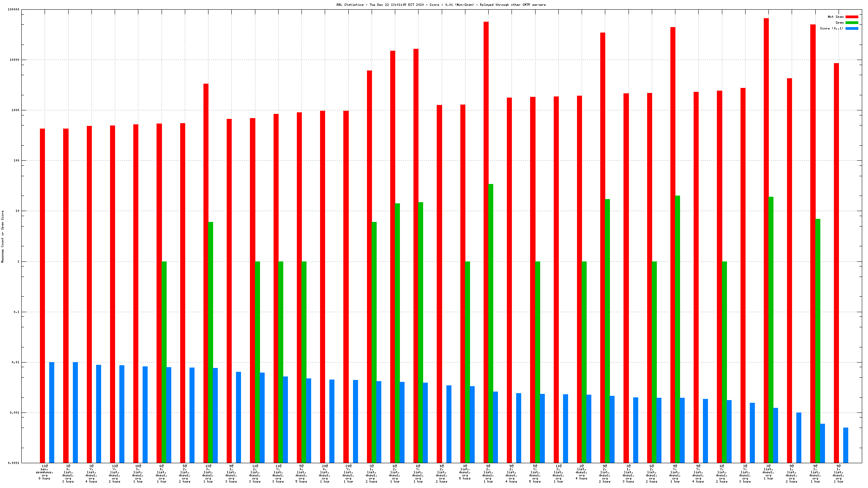Click the blue Score (0..1) legend swatch

(851, 29)
